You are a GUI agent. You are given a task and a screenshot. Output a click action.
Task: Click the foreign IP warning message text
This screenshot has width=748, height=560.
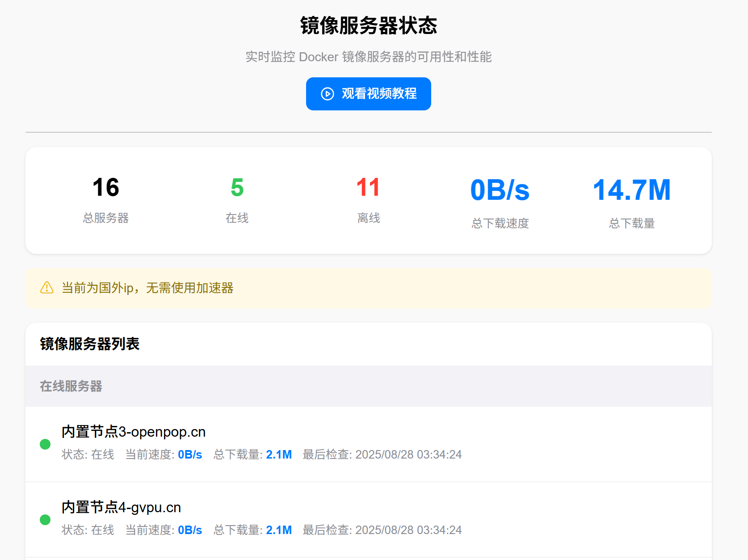[147, 288]
